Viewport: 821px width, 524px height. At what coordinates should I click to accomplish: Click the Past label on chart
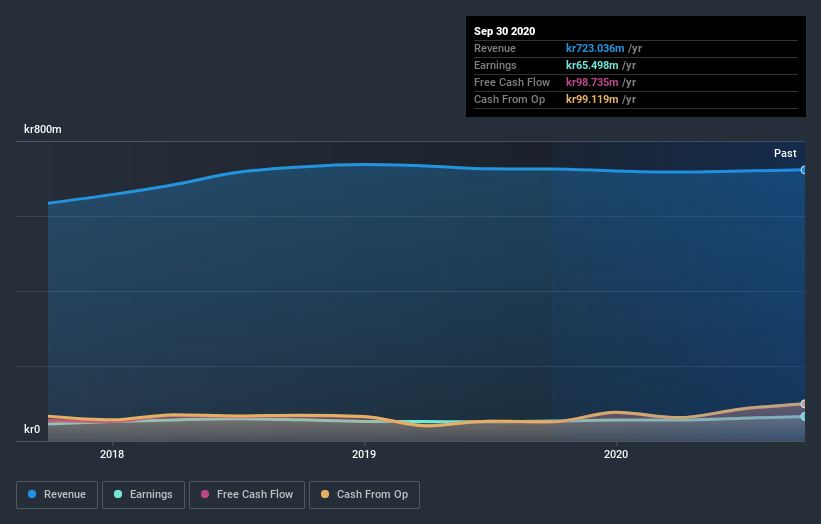click(785, 153)
